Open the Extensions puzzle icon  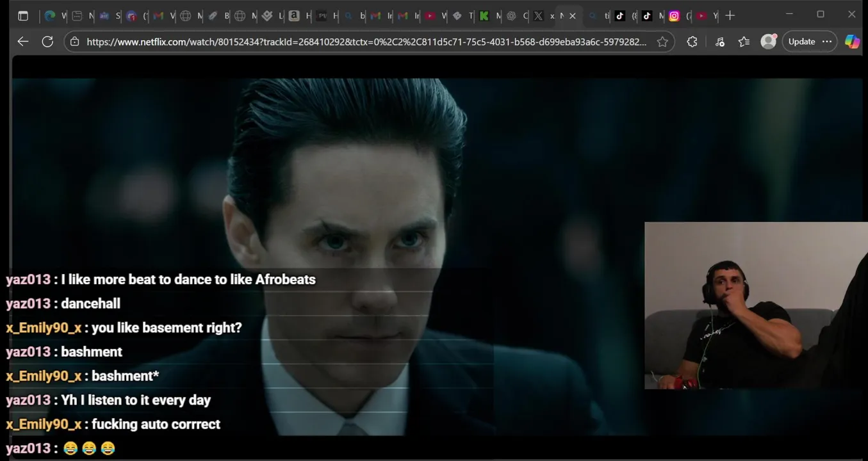[x=692, y=42]
